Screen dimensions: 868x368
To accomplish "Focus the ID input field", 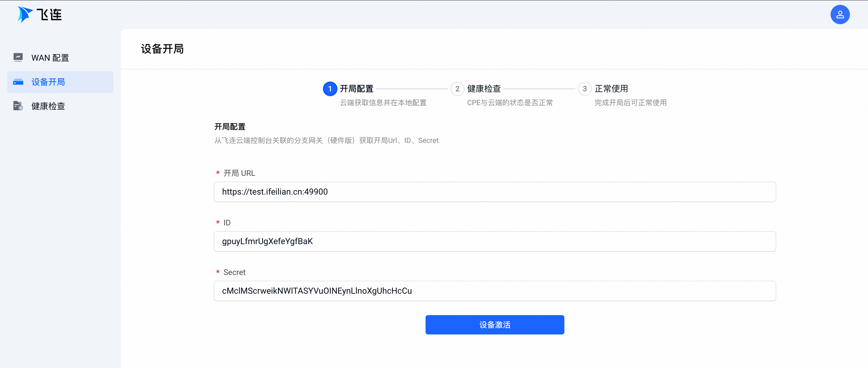I will coord(495,241).
